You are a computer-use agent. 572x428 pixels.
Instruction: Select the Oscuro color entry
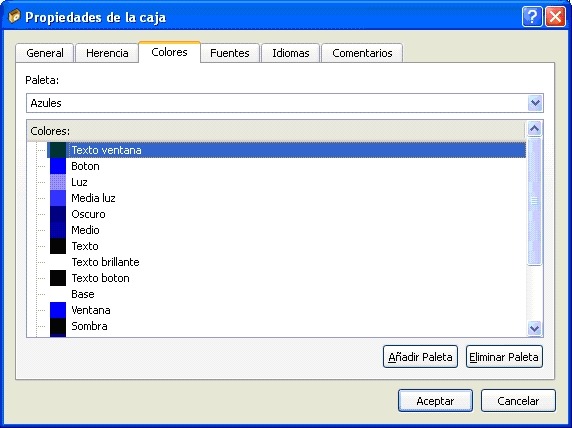coord(88,214)
